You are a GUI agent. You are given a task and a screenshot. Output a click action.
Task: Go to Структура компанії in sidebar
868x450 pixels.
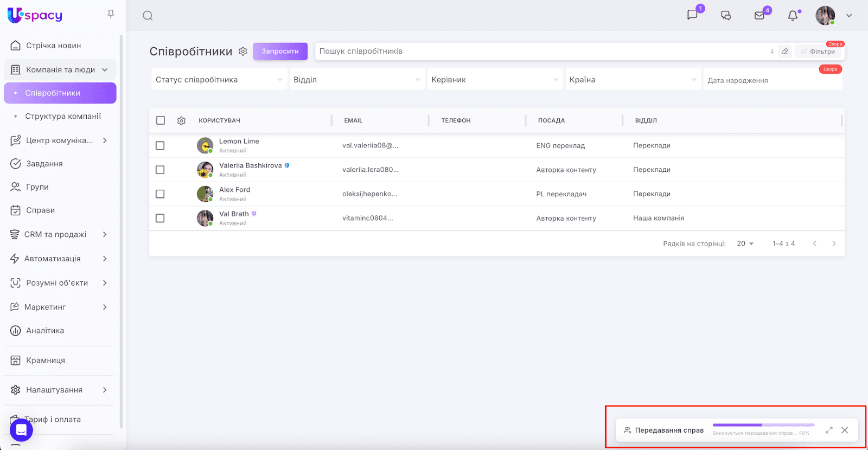(x=63, y=116)
